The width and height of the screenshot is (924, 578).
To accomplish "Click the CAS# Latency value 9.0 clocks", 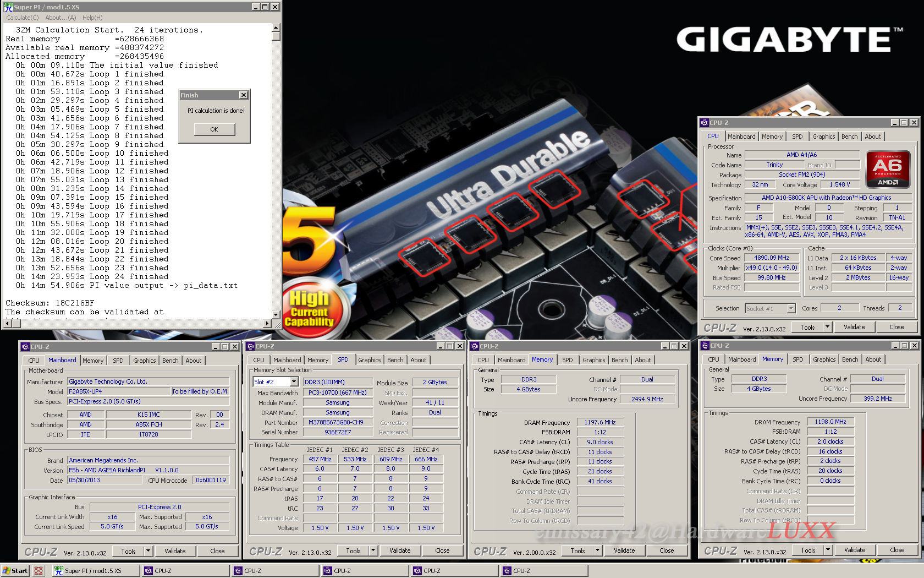I will [x=599, y=442].
